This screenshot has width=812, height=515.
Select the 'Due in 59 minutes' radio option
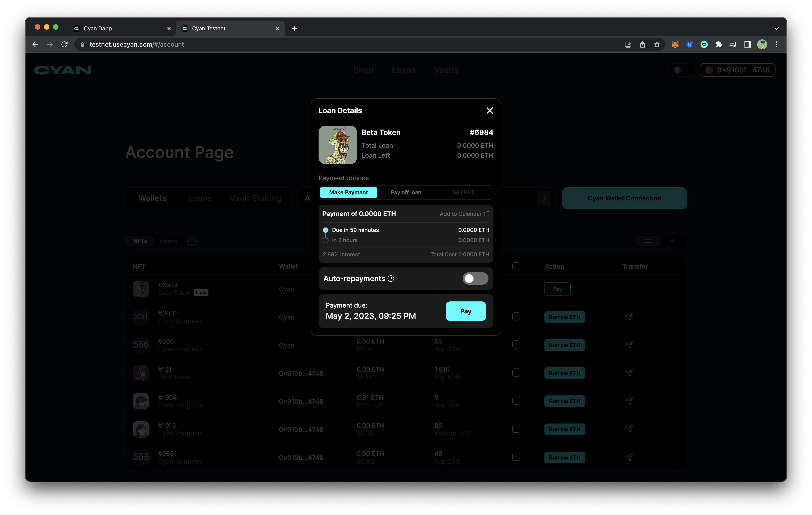click(325, 230)
